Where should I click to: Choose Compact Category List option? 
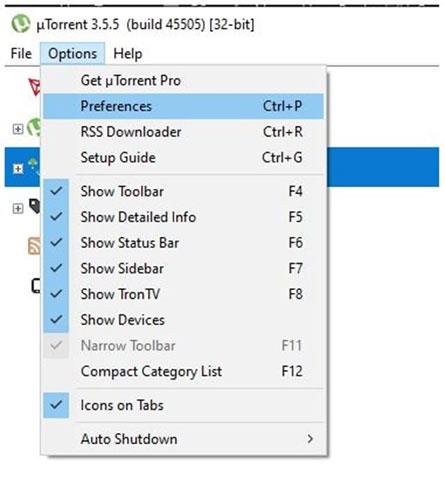[x=183, y=371]
